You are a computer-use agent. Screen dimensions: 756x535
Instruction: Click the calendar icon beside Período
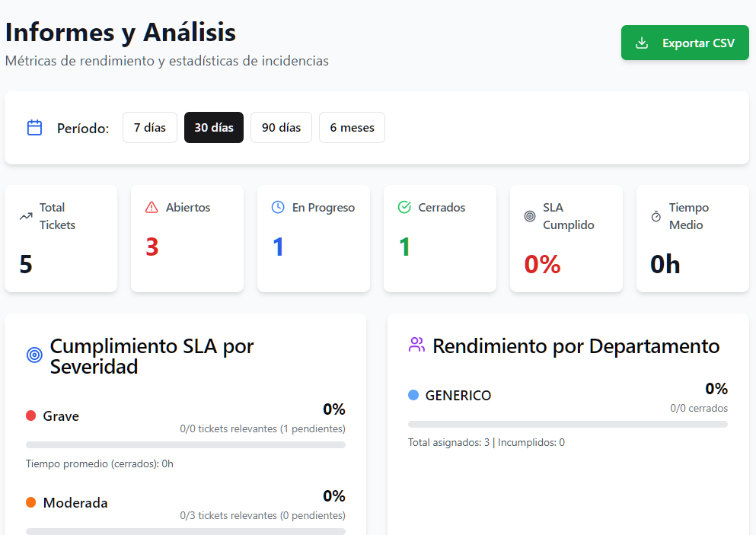point(34,128)
